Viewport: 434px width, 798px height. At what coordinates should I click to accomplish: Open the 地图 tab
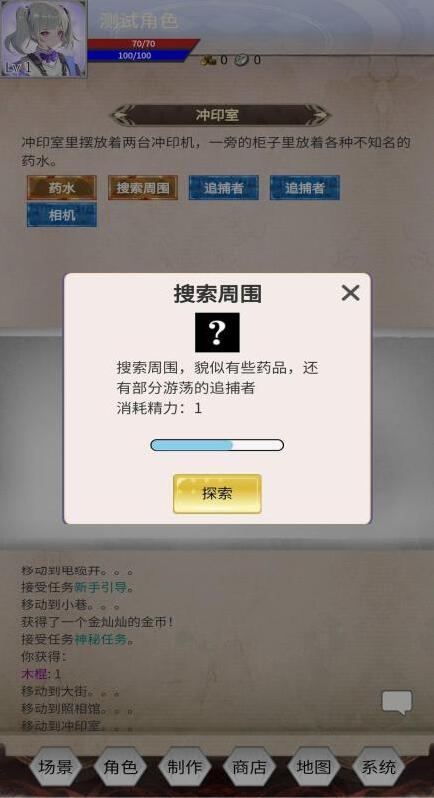click(314, 767)
